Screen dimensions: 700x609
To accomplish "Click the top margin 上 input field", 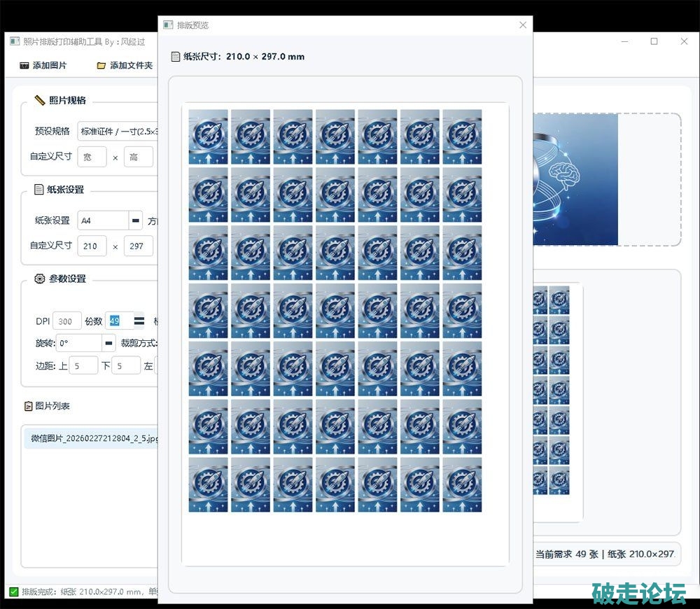I will pos(83,365).
